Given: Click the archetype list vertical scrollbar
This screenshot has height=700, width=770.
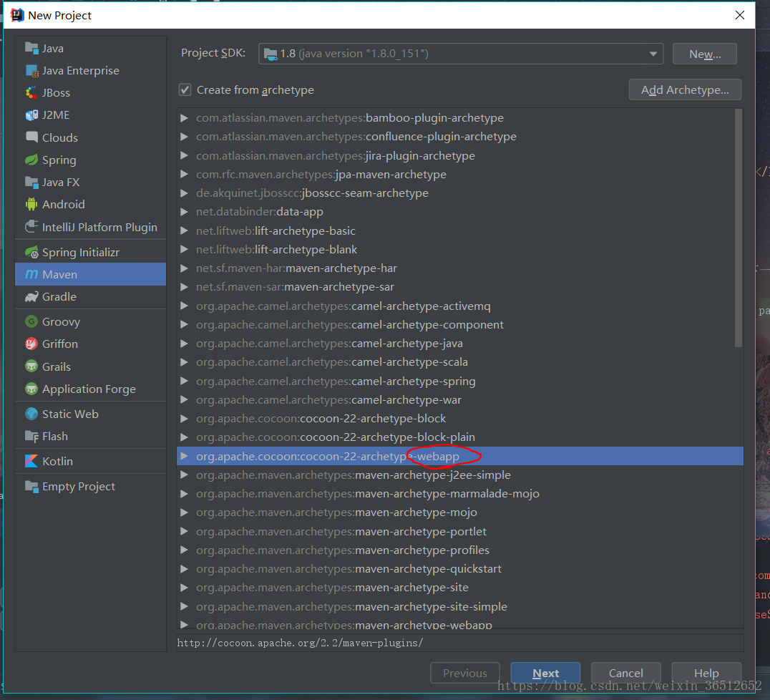Looking at the screenshot, I should (738, 228).
